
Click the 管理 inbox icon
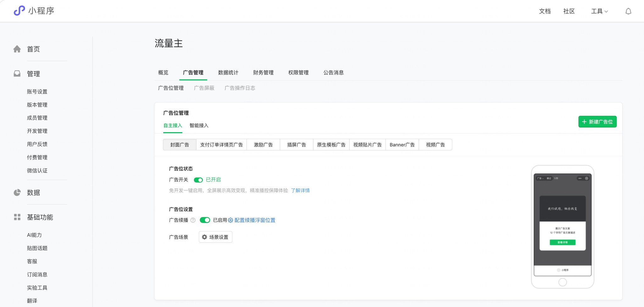(17, 74)
